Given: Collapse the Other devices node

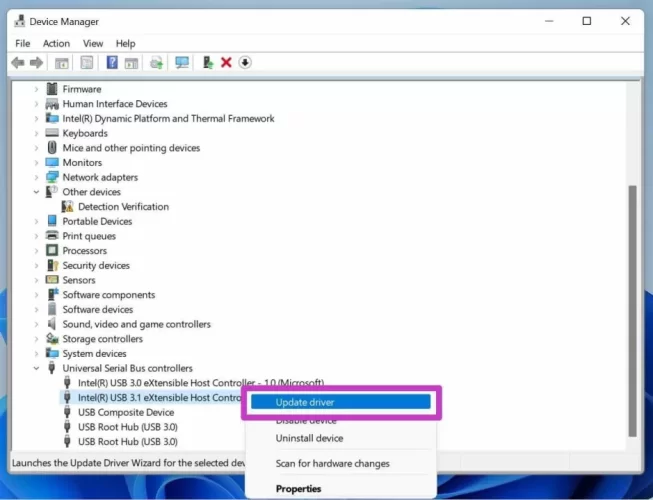Looking at the screenshot, I should pyautogui.click(x=37, y=192).
